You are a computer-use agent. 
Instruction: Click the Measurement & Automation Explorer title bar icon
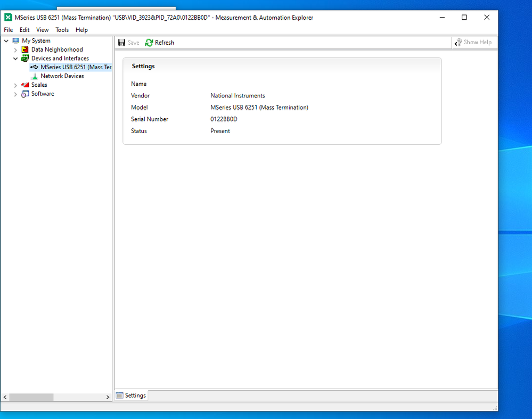8,17
